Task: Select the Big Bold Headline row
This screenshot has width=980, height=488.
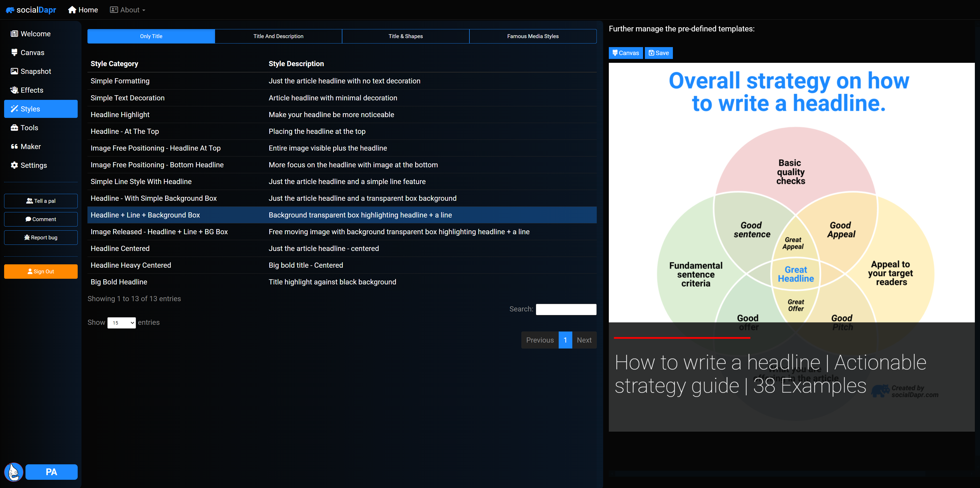Action: 342,282
